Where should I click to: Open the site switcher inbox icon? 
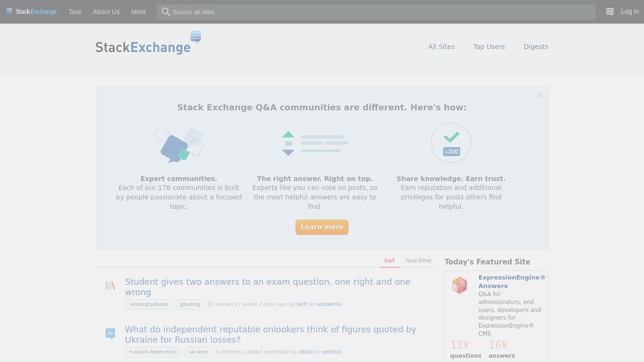(x=610, y=12)
